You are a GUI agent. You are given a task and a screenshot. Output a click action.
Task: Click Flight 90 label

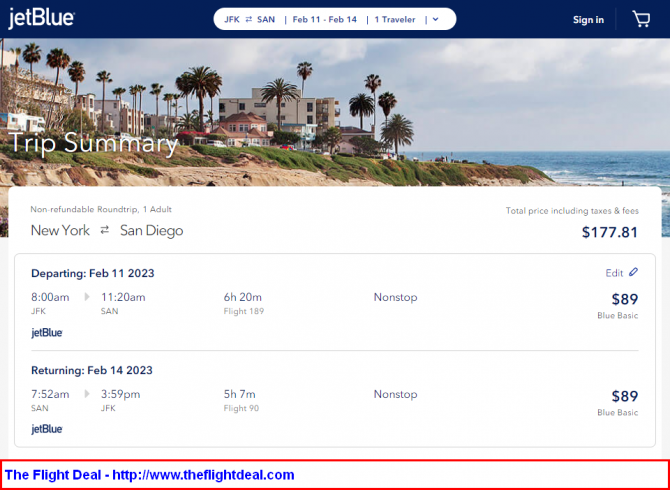[241, 408]
